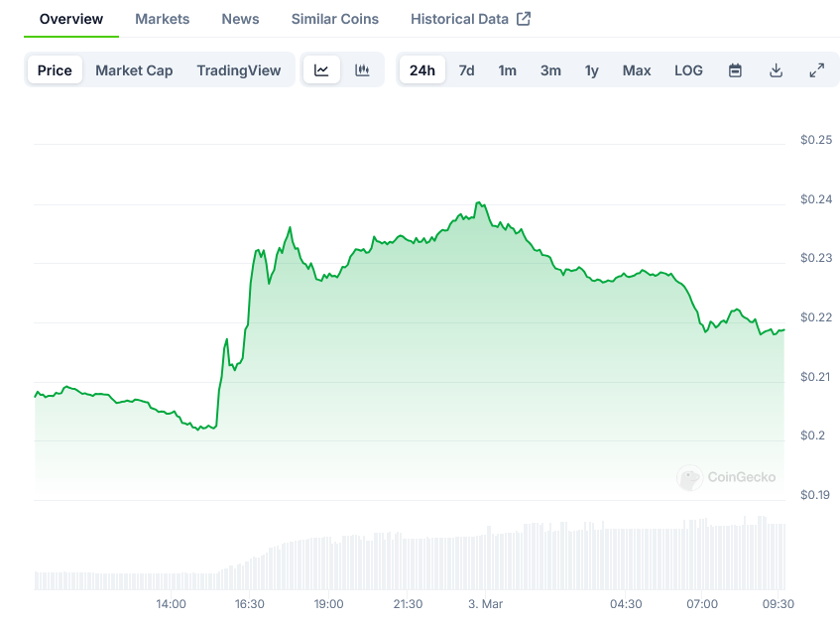Select the Max time range
Image resolution: width=840 pixels, height=622 pixels.
pyautogui.click(x=637, y=70)
